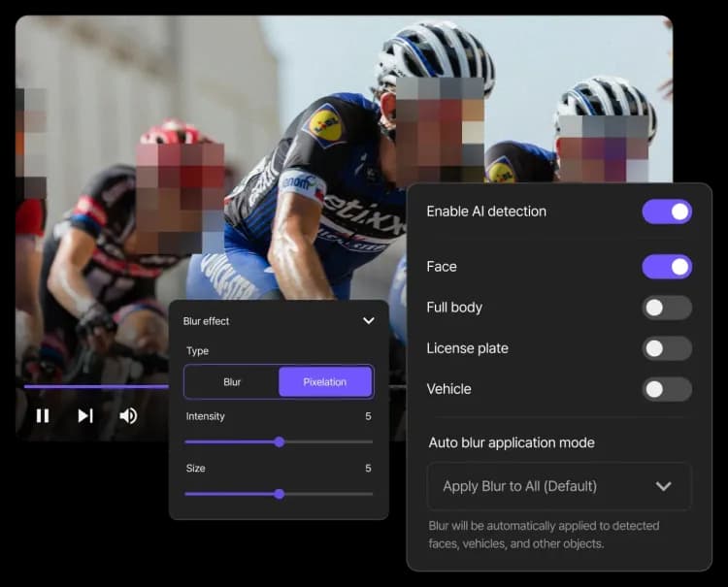Select the Pixelation type option
This screenshot has width=728, height=587.
coord(325,382)
